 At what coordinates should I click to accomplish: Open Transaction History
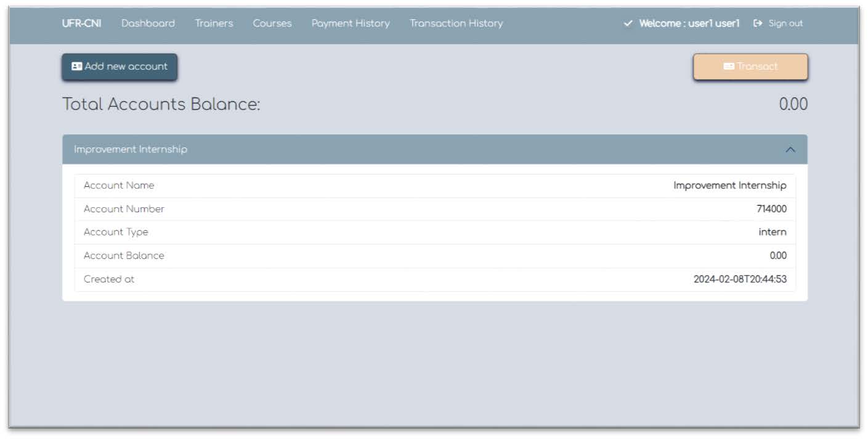(x=456, y=23)
